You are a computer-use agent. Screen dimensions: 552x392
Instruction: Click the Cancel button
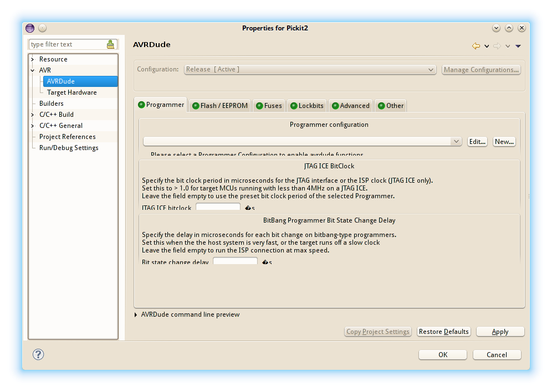[497, 355]
